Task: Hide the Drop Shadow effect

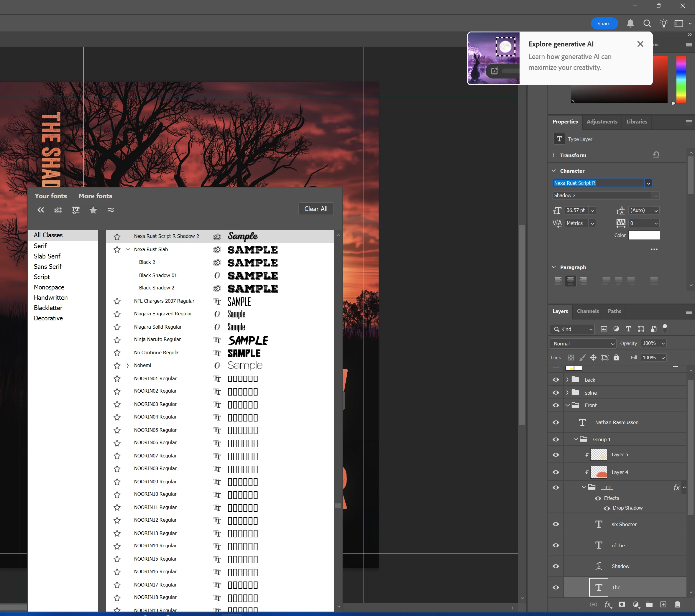Action: [x=607, y=508]
